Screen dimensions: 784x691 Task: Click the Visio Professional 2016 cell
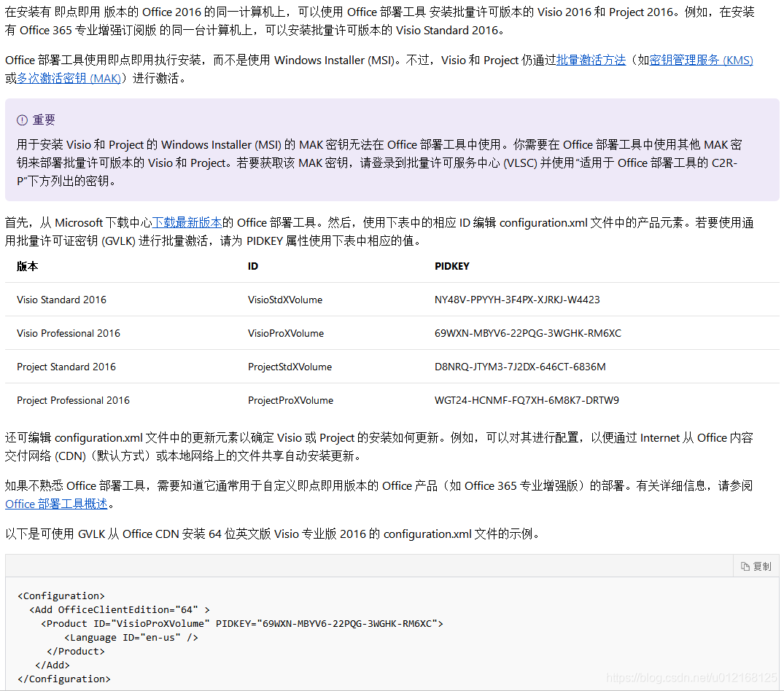coord(69,333)
